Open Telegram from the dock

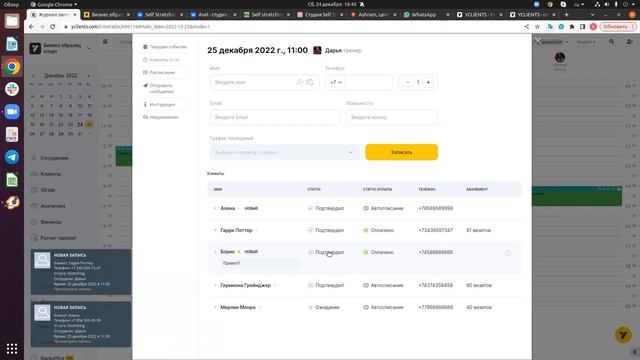click(x=12, y=157)
